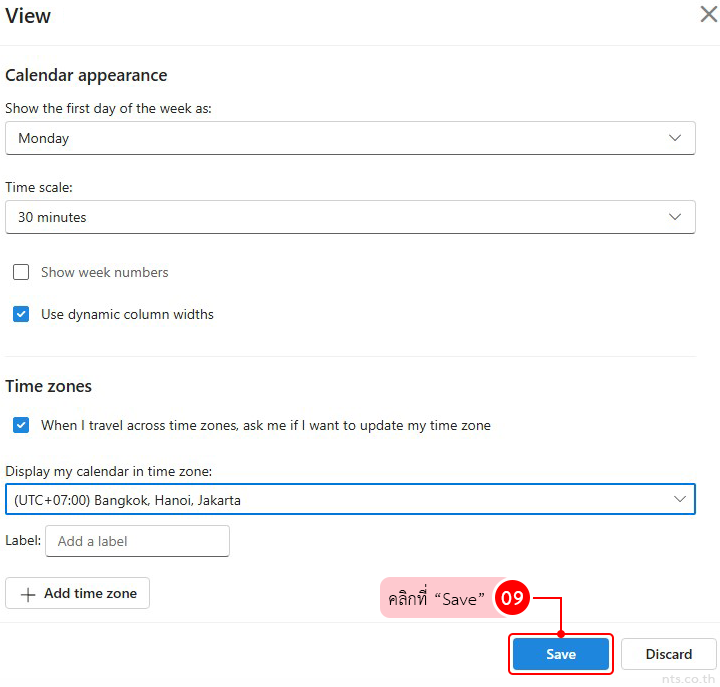Open the Time scale dropdown
Screen dimensions: 720x687
point(350,217)
